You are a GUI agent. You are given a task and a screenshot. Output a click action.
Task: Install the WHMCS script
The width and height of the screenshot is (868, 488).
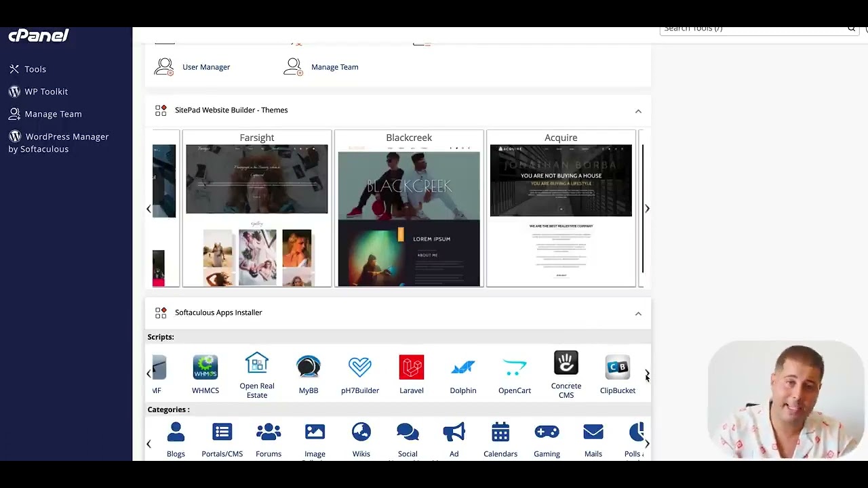click(x=205, y=374)
